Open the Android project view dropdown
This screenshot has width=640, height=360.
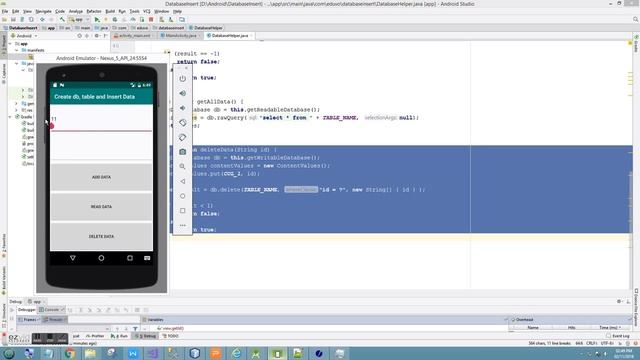pyautogui.click(x=24, y=36)
